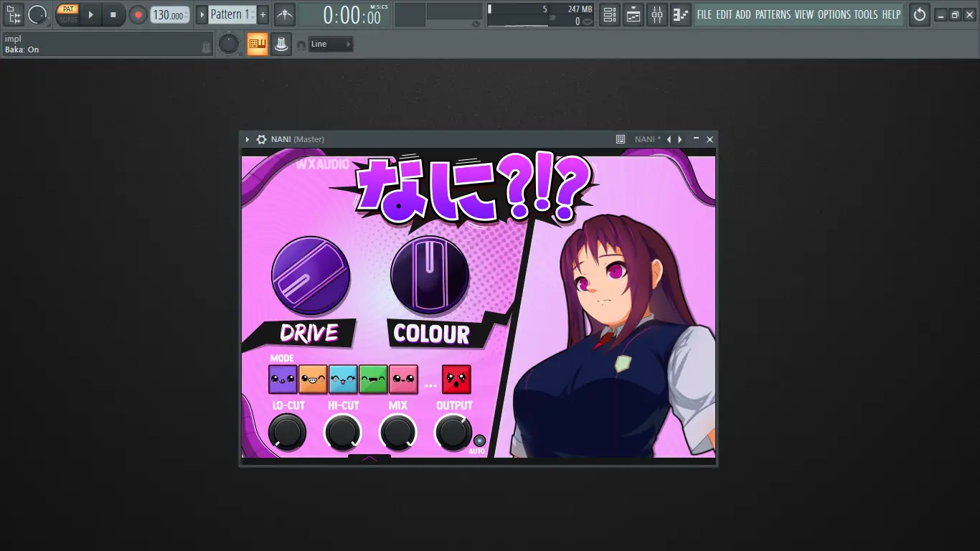
Task: Open the Piano roll view icon
Action: (681, 14)
